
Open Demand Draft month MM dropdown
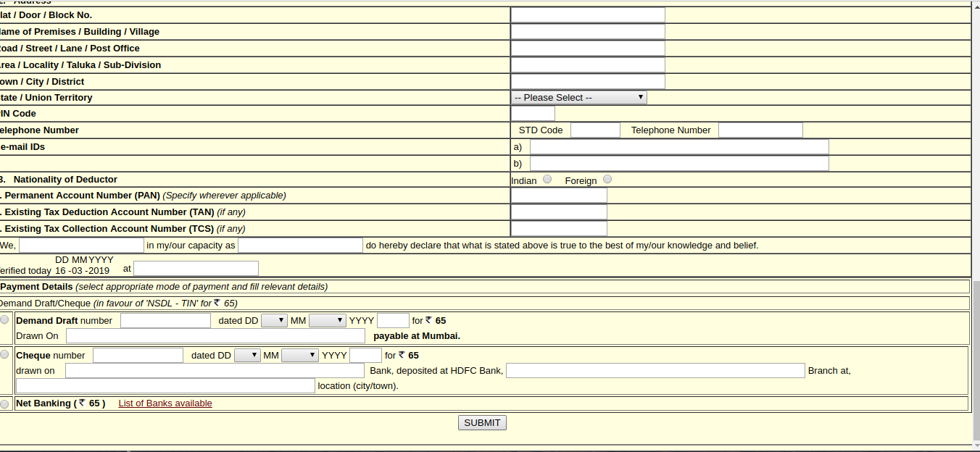pyautogui.click(x=327, y=320)
